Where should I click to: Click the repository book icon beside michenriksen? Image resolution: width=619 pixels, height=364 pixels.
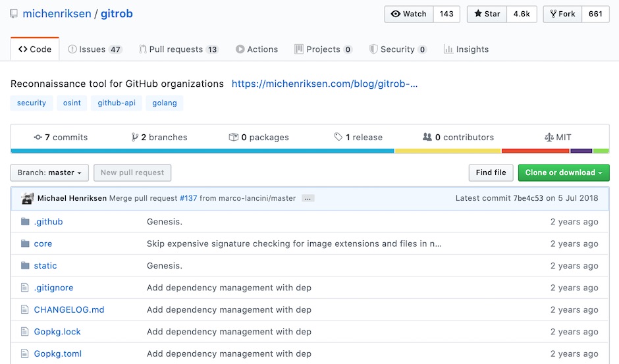tap(14, 14)
